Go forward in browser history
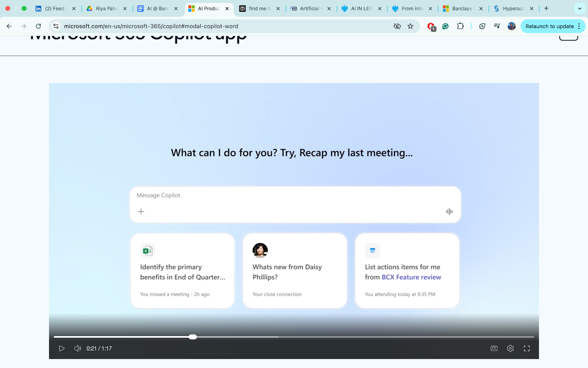The width and height of the screenshot is (588, 368). (24, 26)
